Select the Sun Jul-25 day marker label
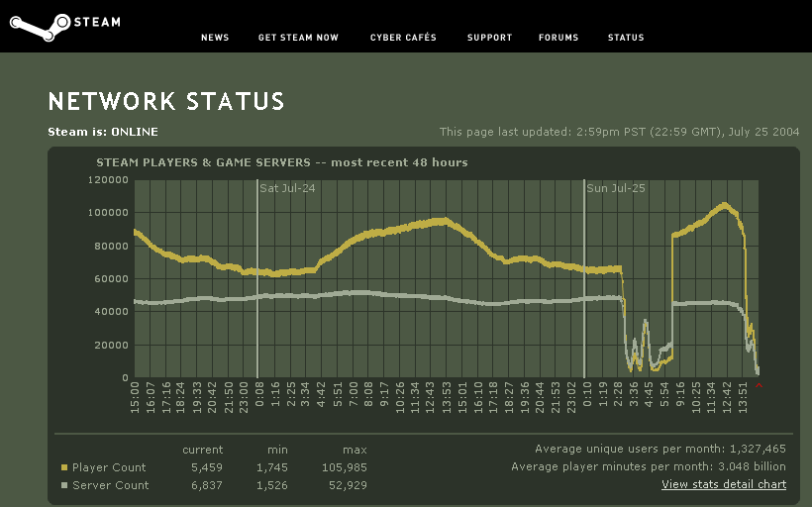Viewport: 812px width, 507px height. pyautogui.click(x=615, y=187)
